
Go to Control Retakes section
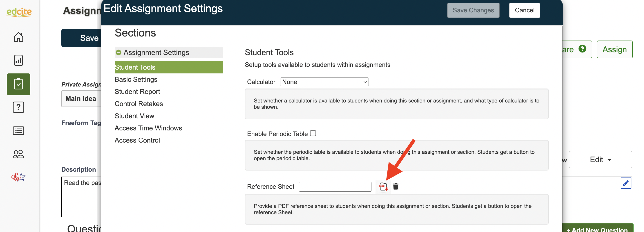pos(139,104)
